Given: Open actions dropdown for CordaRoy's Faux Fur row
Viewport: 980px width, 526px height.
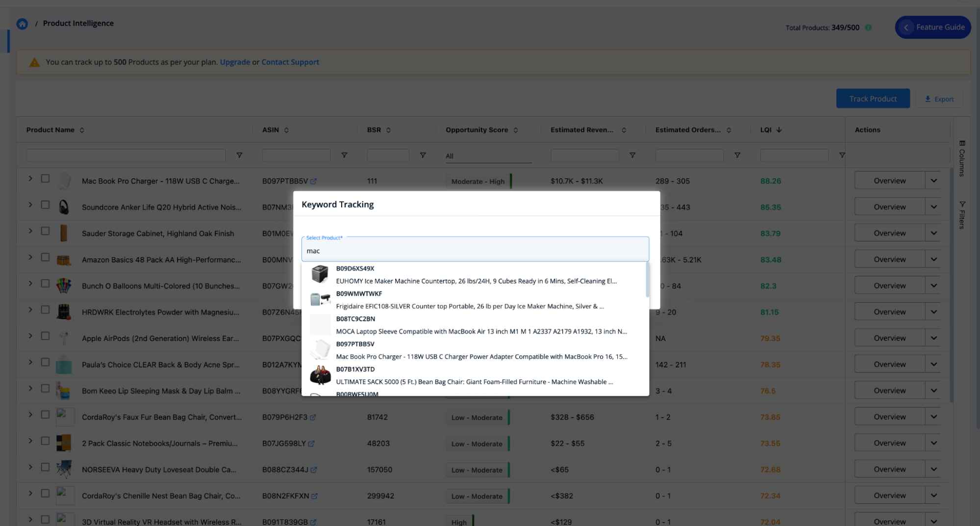Looking at the screenshot, I should (x=933, y=417).
